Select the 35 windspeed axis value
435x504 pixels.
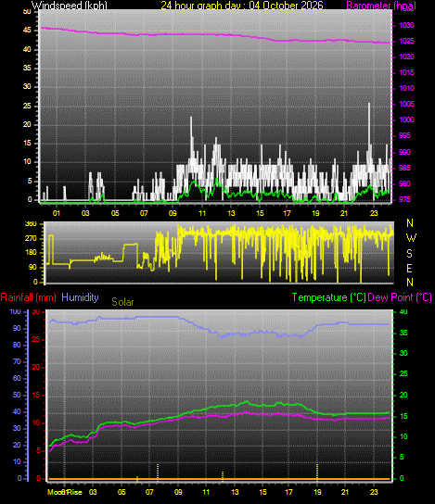27,68
